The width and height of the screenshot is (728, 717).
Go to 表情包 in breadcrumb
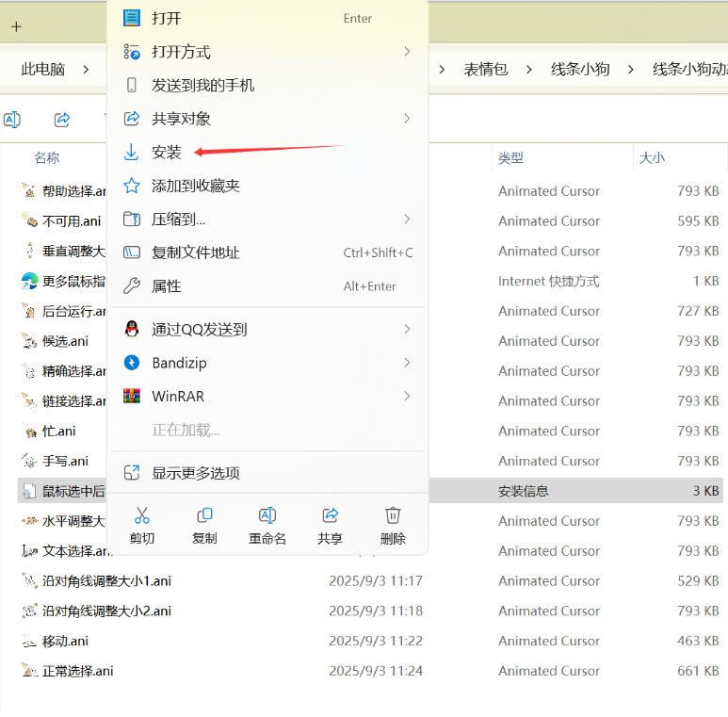coord(486,70)
